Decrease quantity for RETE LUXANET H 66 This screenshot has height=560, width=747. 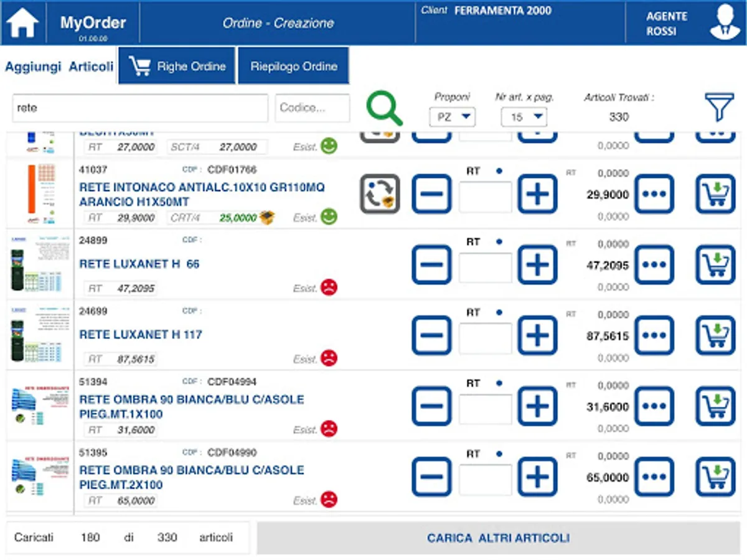pos(431,265)
